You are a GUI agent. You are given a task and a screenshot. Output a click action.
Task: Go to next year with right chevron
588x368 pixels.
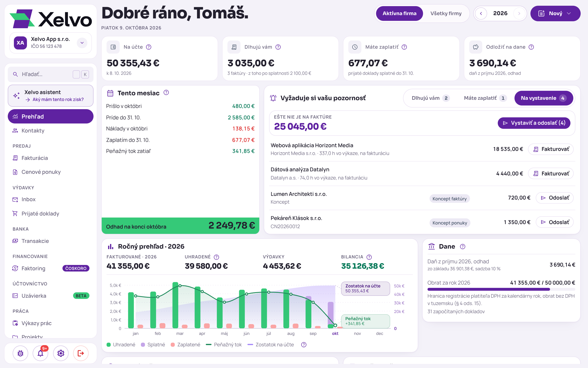tap(519, 13)
